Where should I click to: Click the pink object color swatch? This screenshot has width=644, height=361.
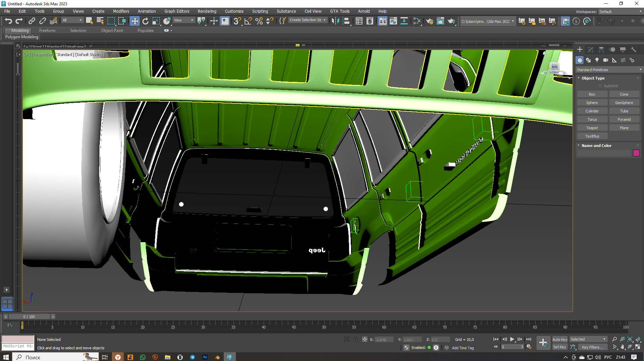point(636,153)
